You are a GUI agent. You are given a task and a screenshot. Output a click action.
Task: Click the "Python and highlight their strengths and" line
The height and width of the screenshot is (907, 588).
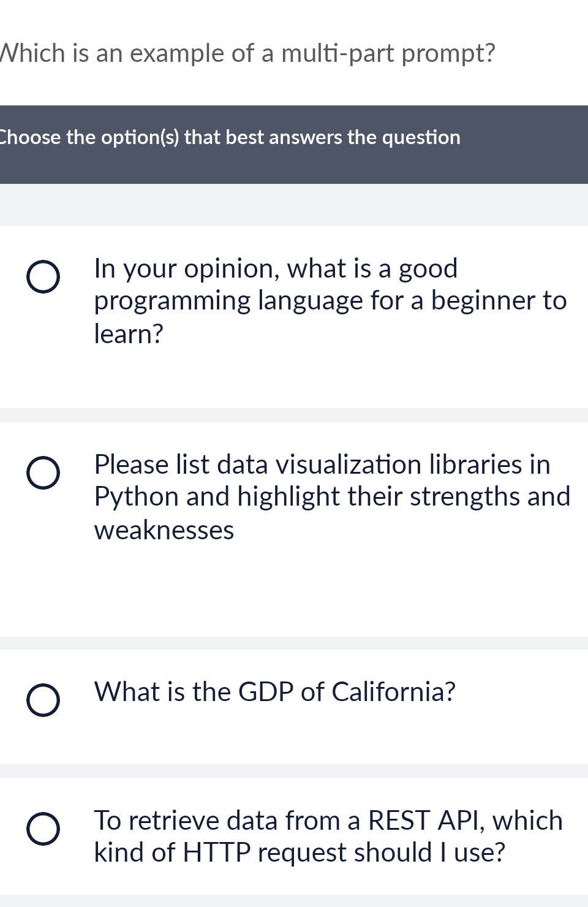[332, 496]
